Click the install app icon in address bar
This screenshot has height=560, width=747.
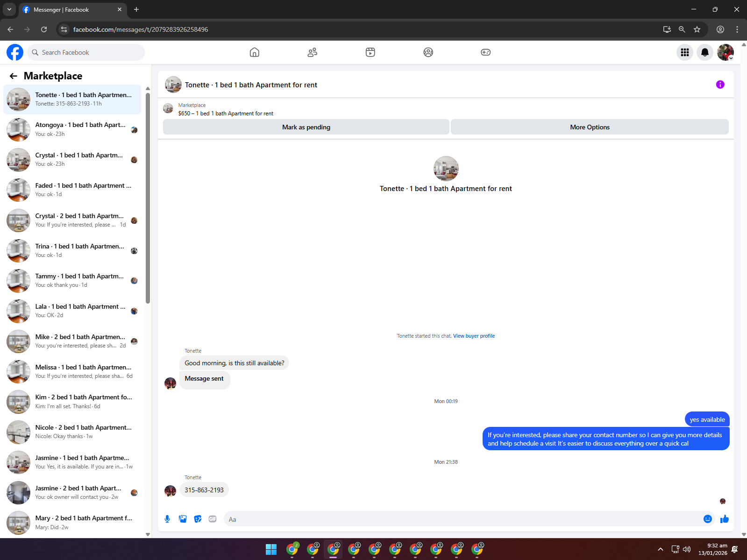(667, 29)
